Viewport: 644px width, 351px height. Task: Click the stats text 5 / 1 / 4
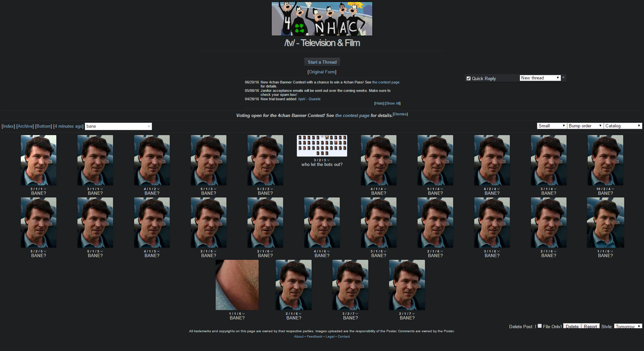tap(433, 189)
